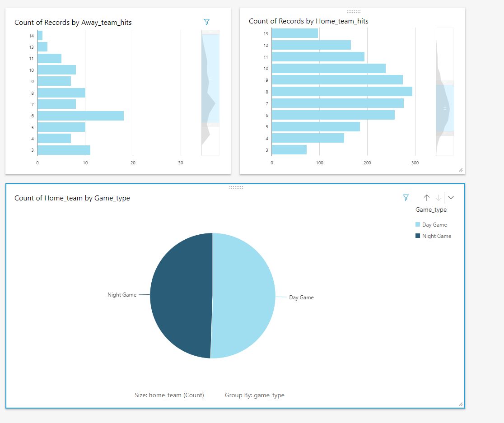Grab drag handle atop Home_team_hits chart

point(353,11)
